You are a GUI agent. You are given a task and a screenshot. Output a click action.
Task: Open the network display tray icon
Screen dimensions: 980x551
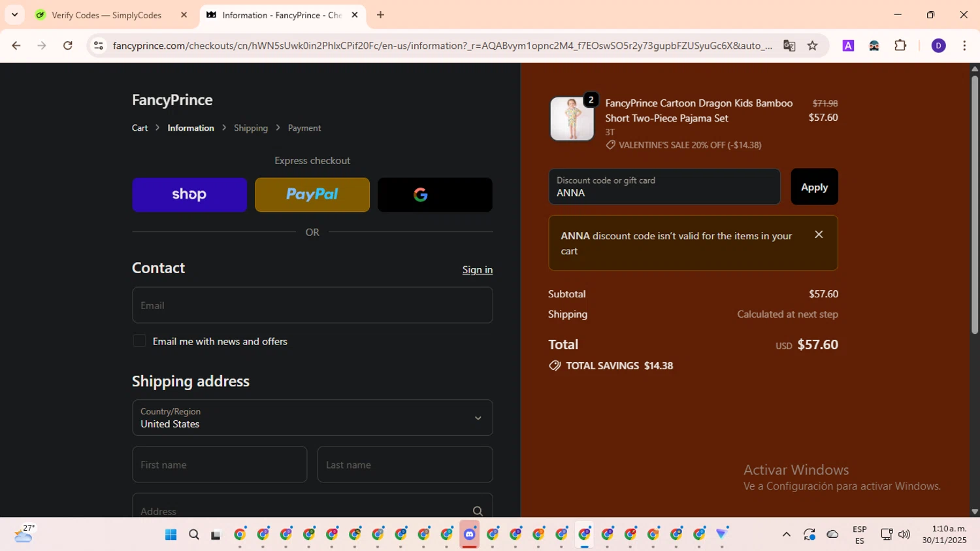point(886,535)
